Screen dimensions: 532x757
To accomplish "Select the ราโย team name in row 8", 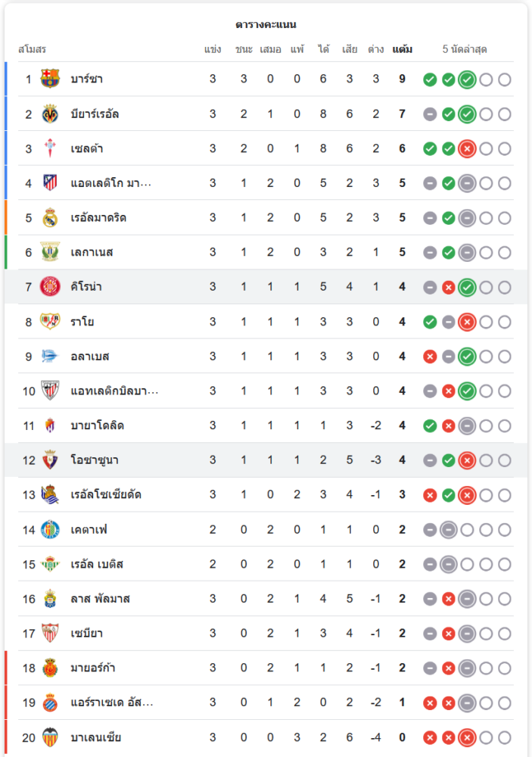I will click(82, 322).
